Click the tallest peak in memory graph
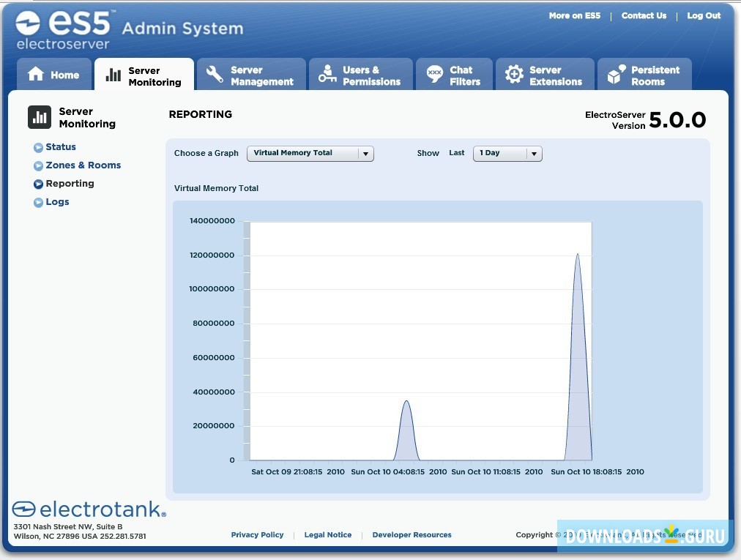741x560 pixels. click(577, 256)
